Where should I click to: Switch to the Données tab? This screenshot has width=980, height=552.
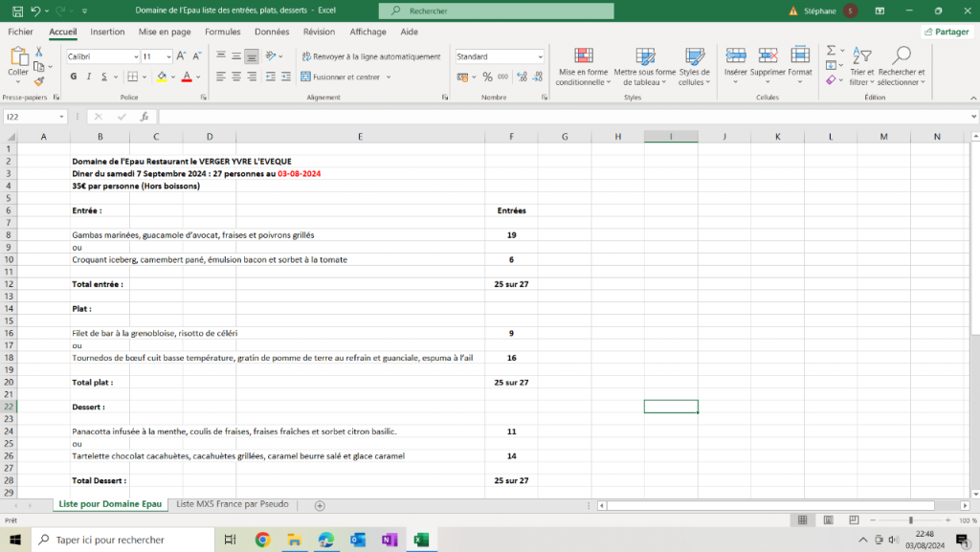[272, 32]
